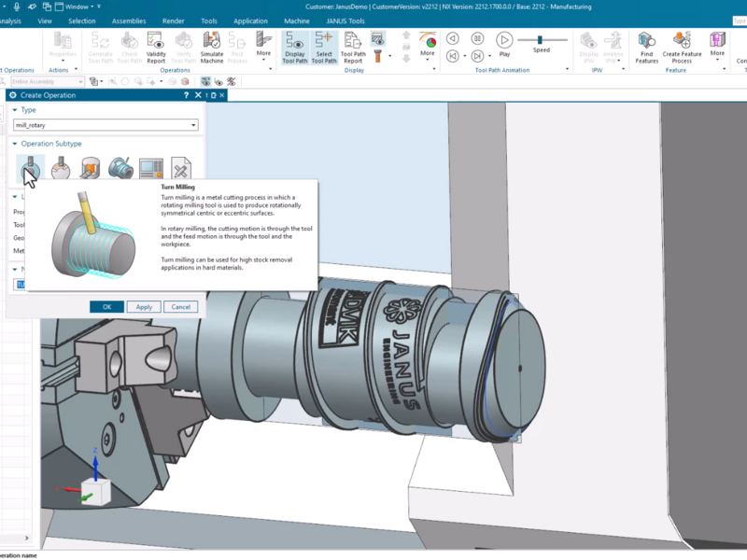Viewport: 747px width, 560px height.
Task: Open the Selection menu tab
Action: (x=82, y=21)
